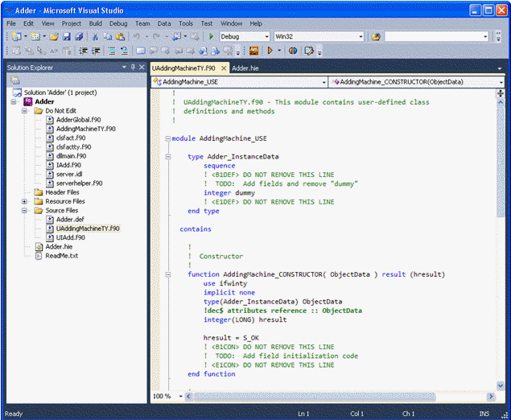Screen dimensions: 511x420
Task: Collapse the module AddingMachine_USE code block
Action: point(168,138)
